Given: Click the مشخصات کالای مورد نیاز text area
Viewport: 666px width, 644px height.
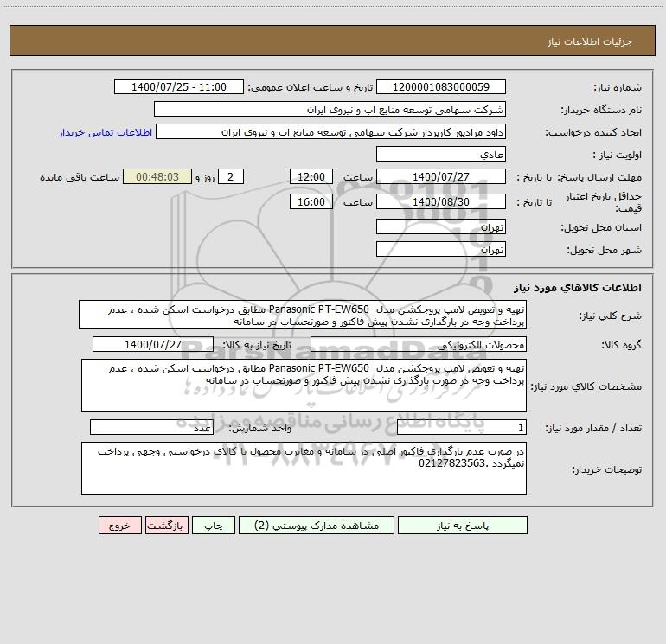Looking at the screenshot, I should tap(304, 386).
